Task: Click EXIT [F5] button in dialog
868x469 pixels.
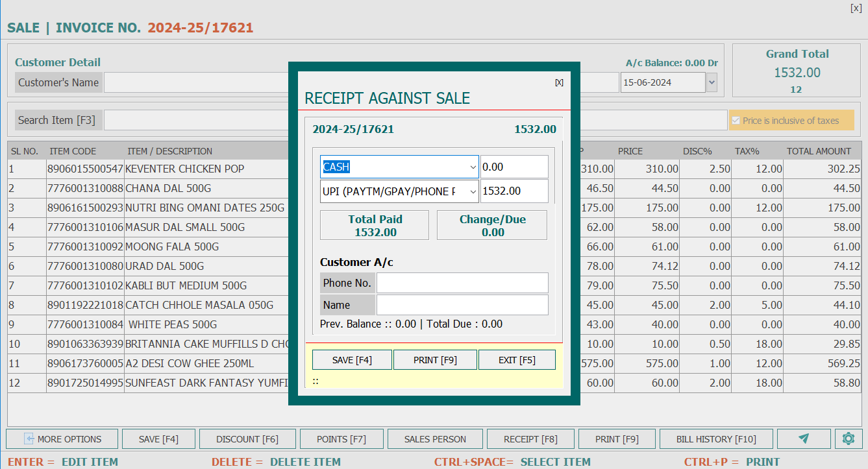Action: pos(517,360)
